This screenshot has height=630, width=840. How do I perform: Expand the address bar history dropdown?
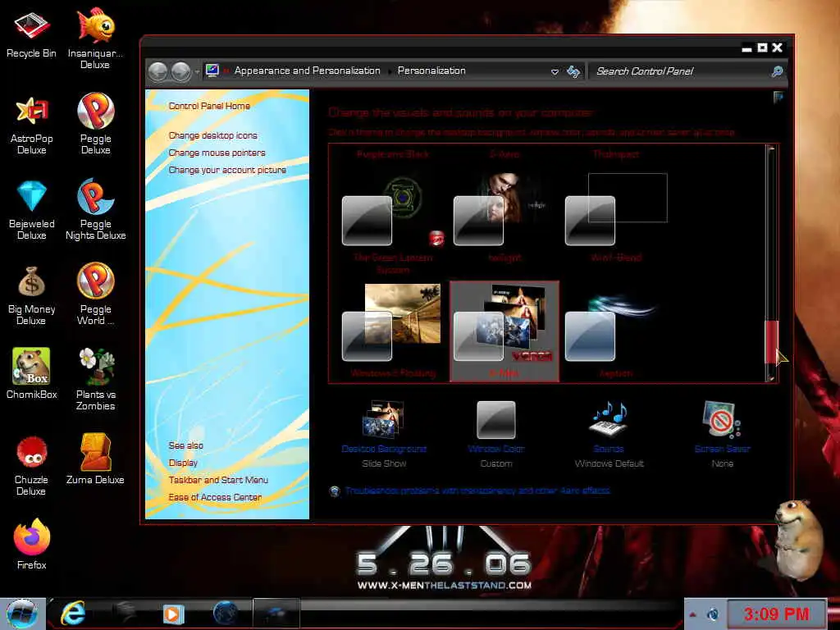click(555, 72)
